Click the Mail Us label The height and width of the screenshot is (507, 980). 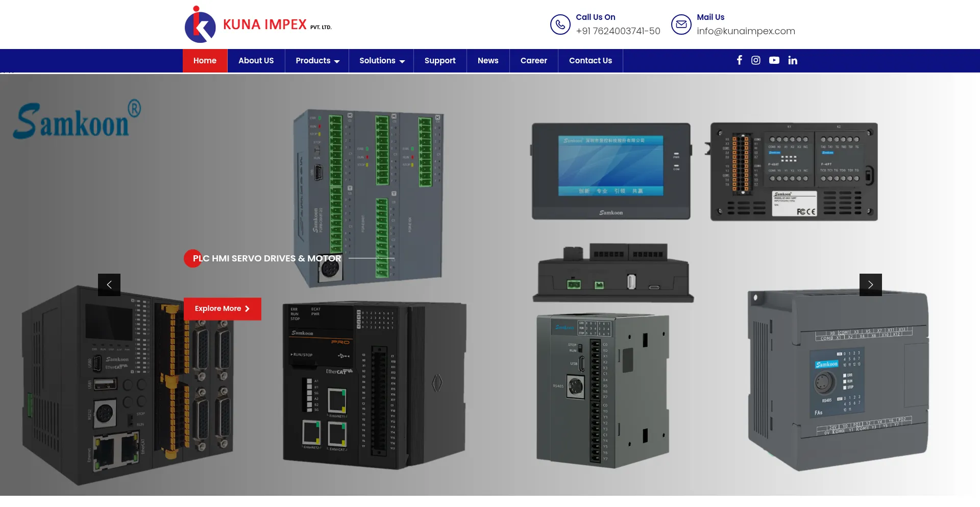[710, 17]
